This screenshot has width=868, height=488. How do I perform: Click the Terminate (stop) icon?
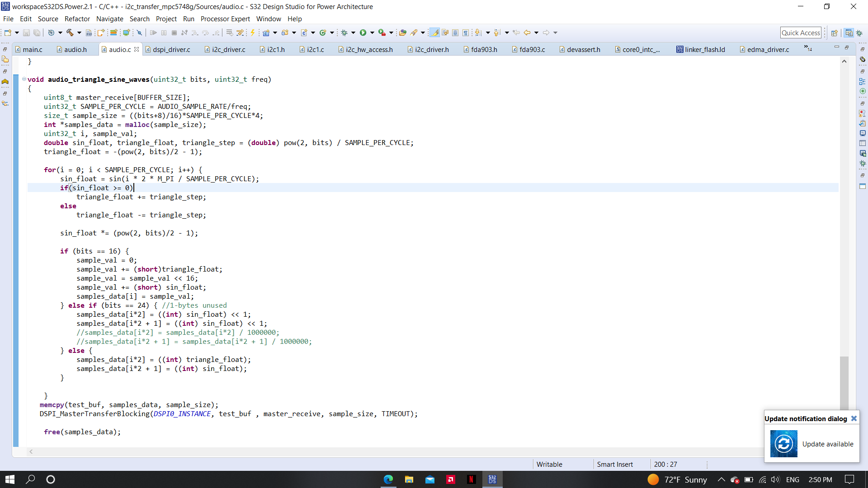point(174,33)
